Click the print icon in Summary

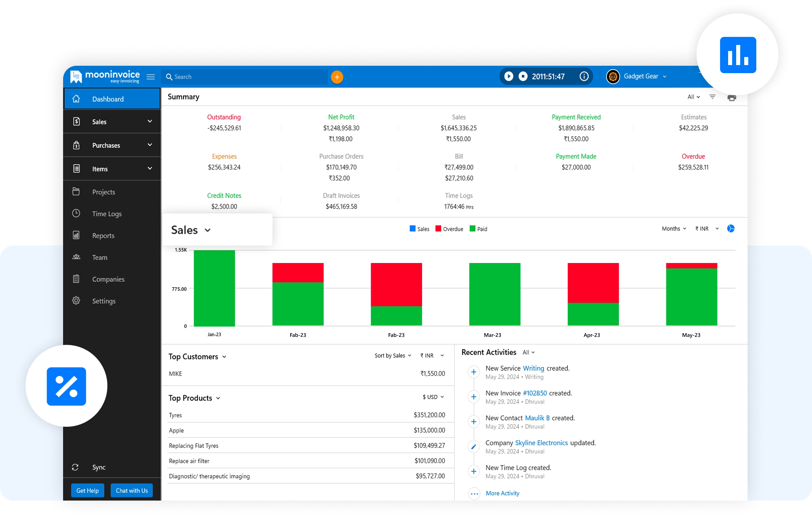[x=731, y=98]
